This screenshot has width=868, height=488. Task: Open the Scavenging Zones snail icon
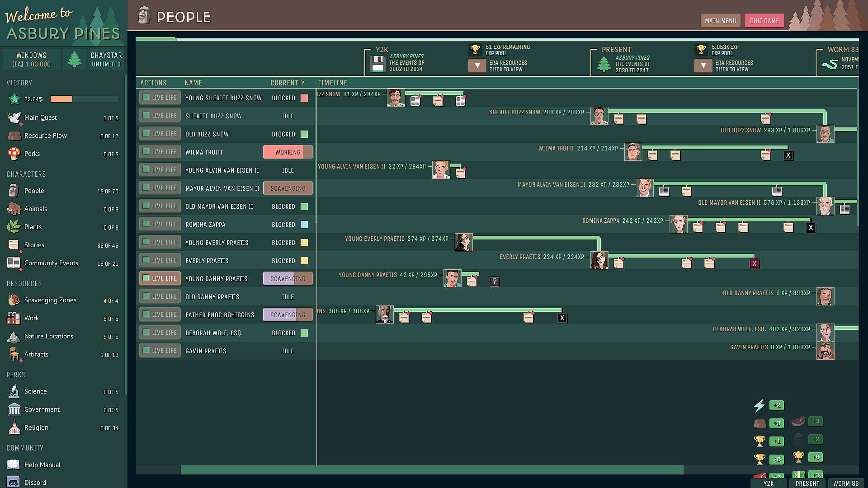(14, 300)
